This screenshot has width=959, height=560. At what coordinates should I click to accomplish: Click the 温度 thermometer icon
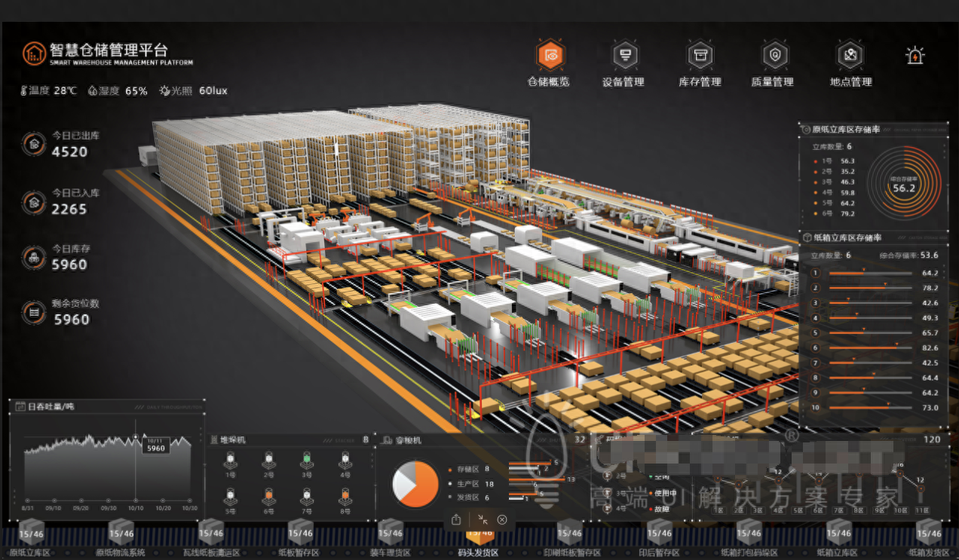point(24,90)
